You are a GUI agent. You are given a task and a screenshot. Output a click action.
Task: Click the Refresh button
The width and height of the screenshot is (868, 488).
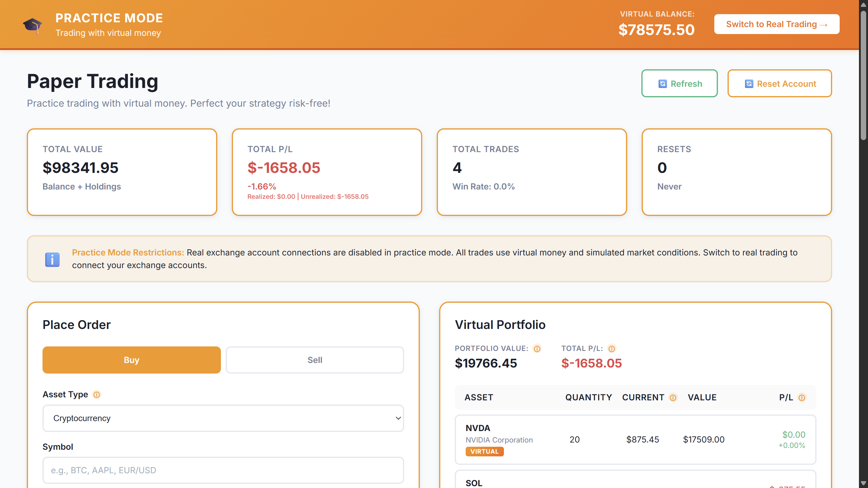click(x=679, y=83)
